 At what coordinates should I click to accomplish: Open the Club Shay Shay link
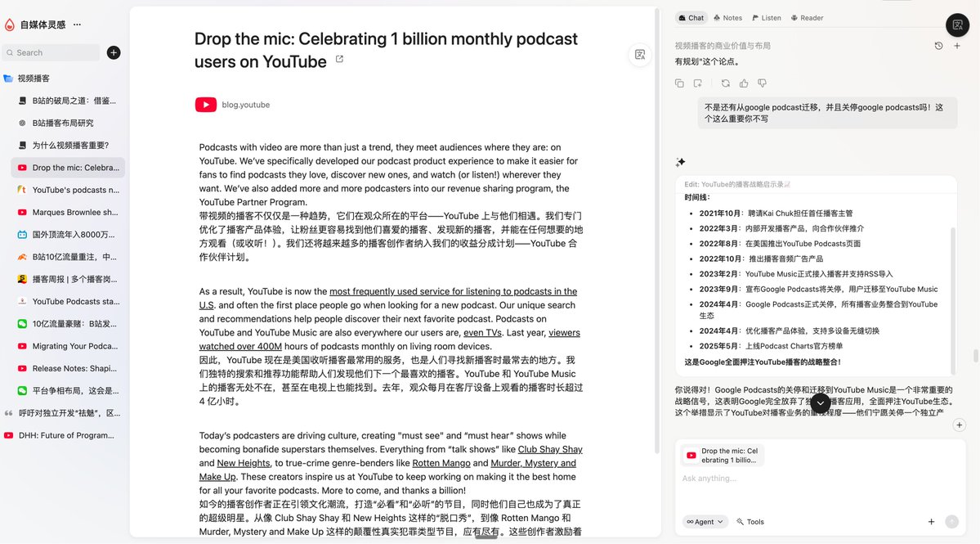pyautogui.click(x=550, y=450)
